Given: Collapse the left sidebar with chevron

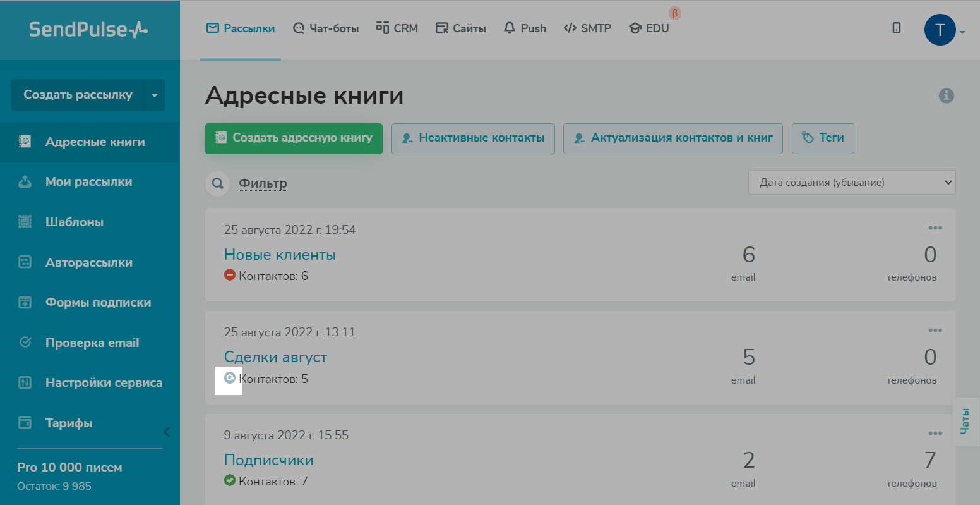Looking at the screenshot, I should click(x=167, y=432).
